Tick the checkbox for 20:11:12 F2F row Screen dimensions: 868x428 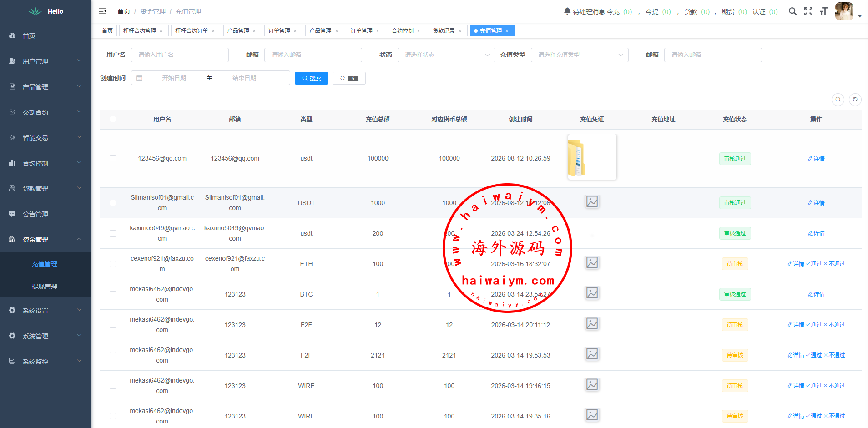pyautogui.click(x=113, y=325)
